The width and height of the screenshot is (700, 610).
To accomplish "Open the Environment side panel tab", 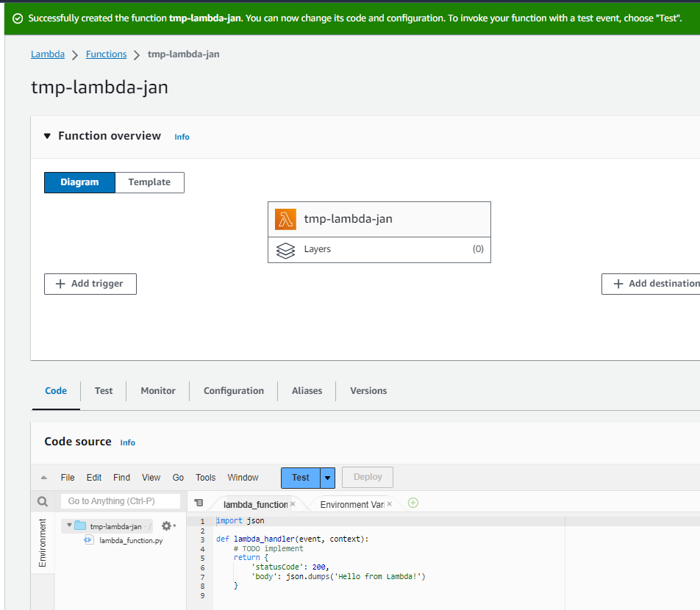I will (43, 542).
